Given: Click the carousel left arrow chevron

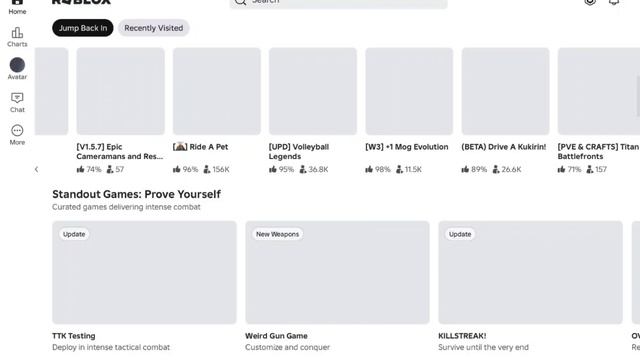Looking at the screenshot, I should 36,169.
